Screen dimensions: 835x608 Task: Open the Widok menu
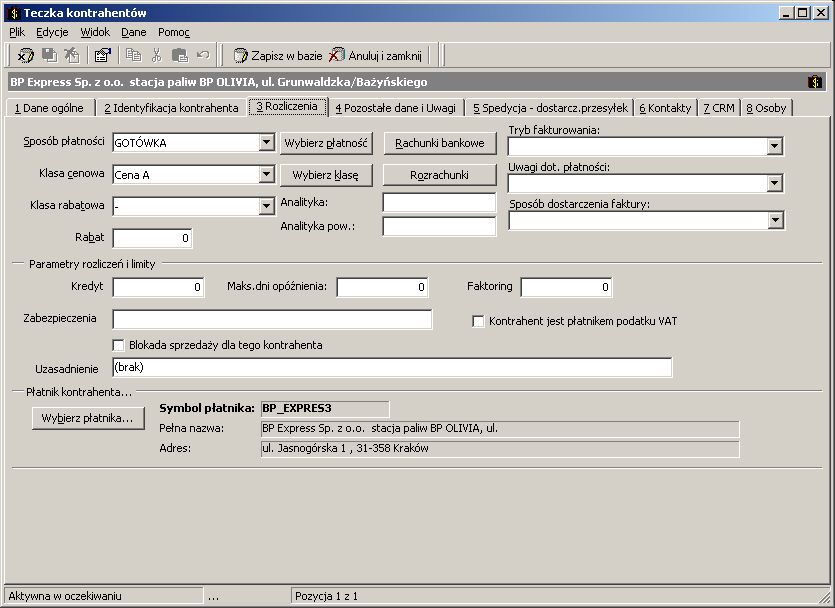[x=95, y=32]
